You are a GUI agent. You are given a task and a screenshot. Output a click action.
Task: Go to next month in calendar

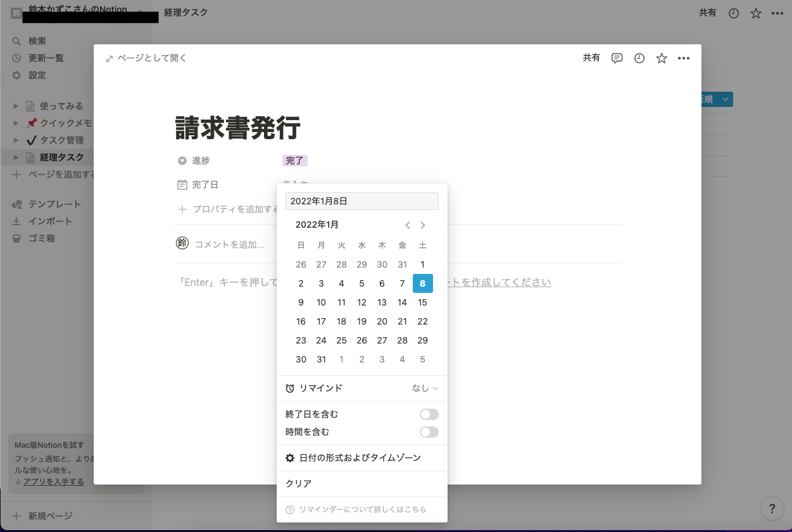(423, 225)
